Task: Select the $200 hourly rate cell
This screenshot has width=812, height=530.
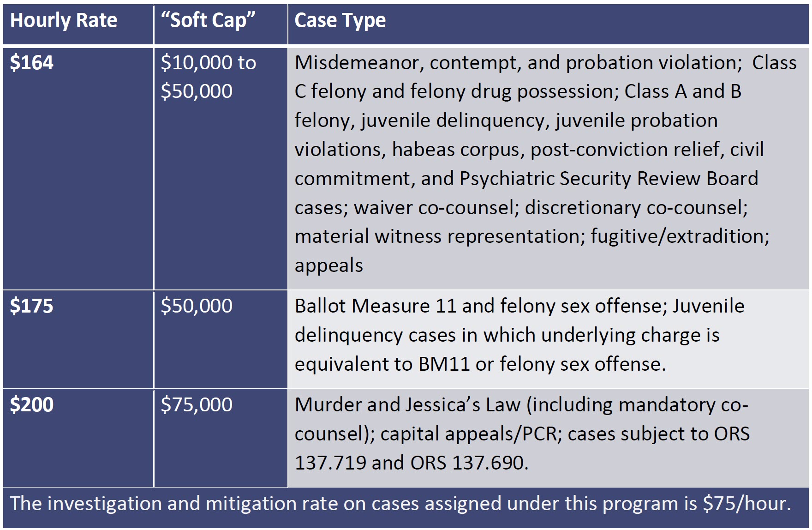Action: pos(32,405)
